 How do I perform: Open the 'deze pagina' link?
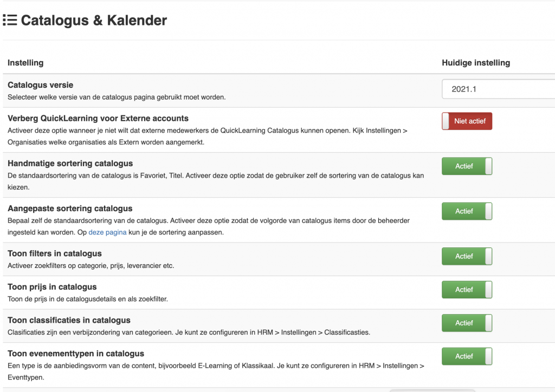pyautogui.click(x=107, y=232)
